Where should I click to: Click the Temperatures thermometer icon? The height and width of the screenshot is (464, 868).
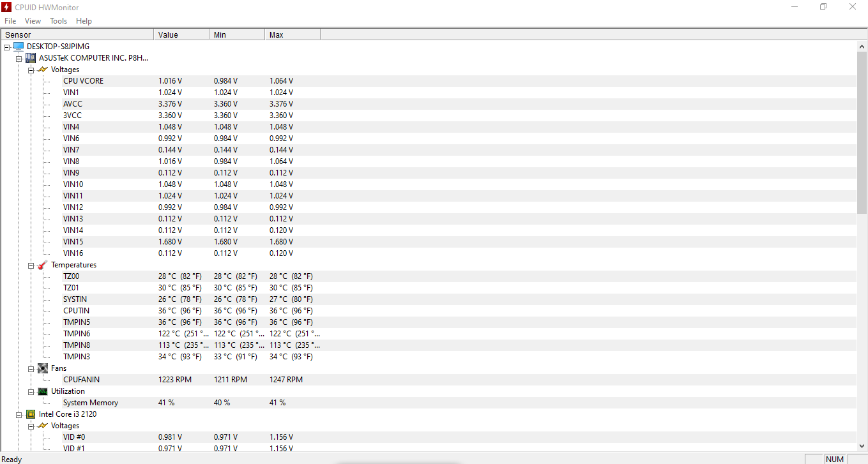43,265
